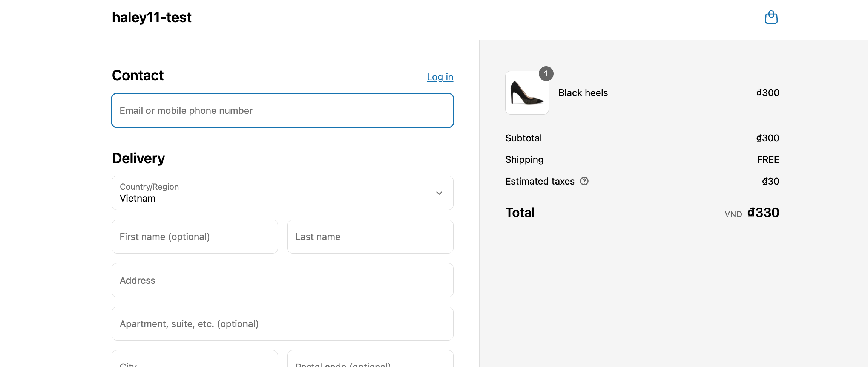Click the First name (optional) field
Viewport: 868px width, 367px height.
click(195, 237)
